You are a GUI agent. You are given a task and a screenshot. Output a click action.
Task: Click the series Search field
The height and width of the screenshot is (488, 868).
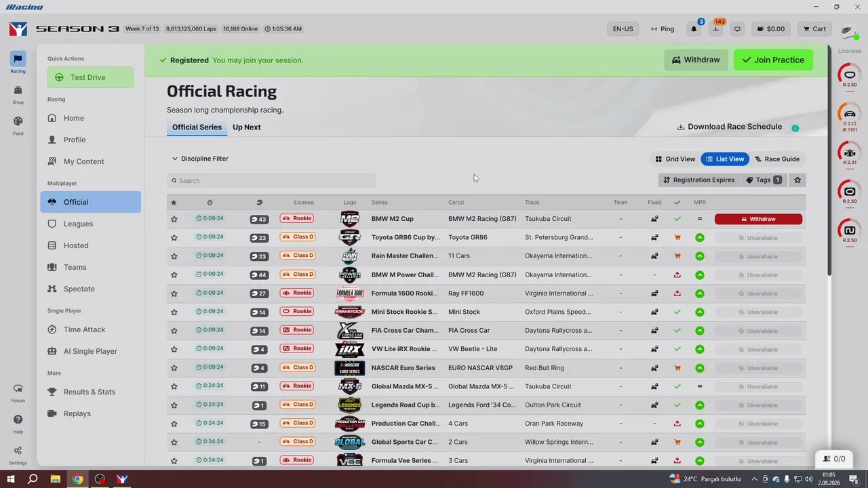tap(271, 180)
